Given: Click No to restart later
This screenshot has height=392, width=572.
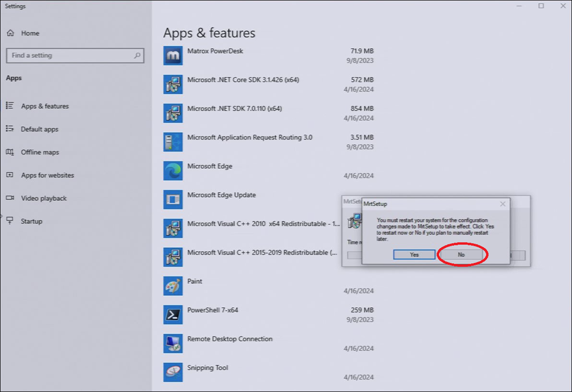Looking at the screenshot, I should coord(461,255).
